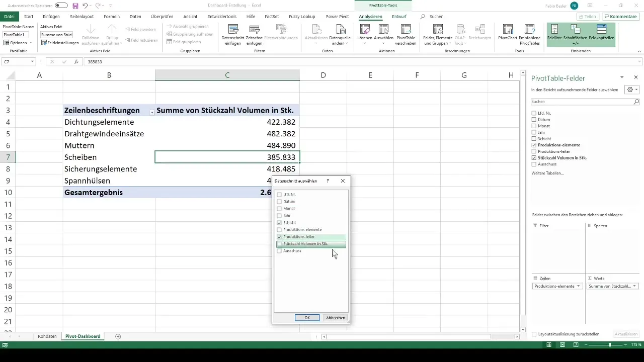Open Felder, Elemente und Gruppen
The width and height of the screenshot is (644, 362).
tap(437, 35)
